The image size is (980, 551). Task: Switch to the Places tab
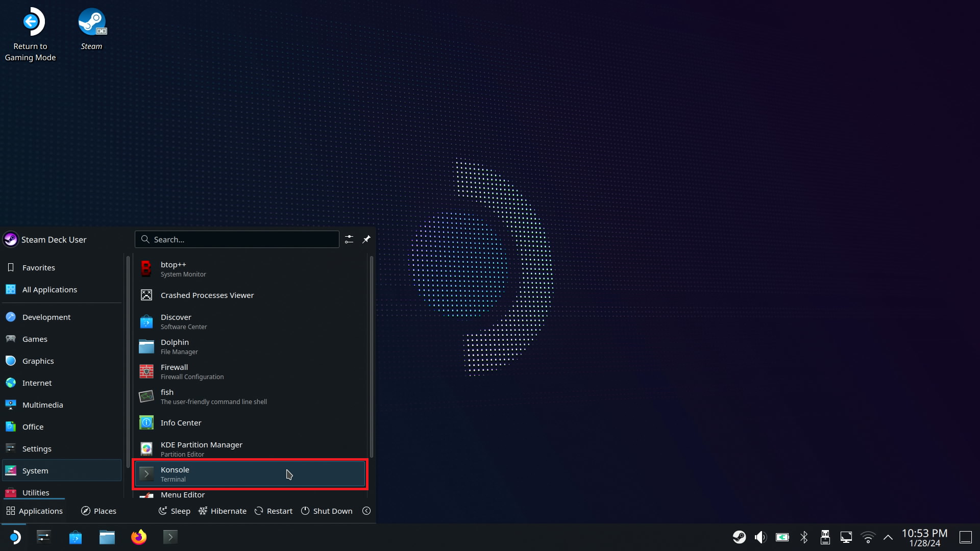pos(99,511)
